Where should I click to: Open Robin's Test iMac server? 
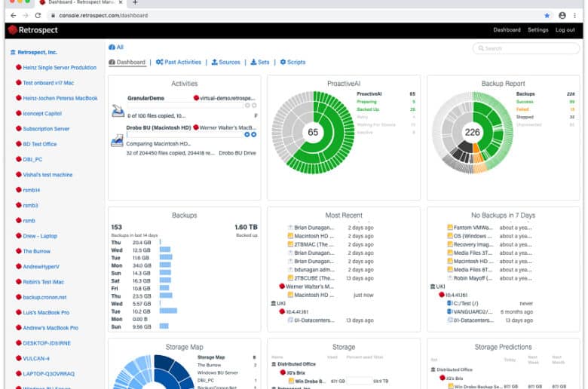[x=44, y=282]
